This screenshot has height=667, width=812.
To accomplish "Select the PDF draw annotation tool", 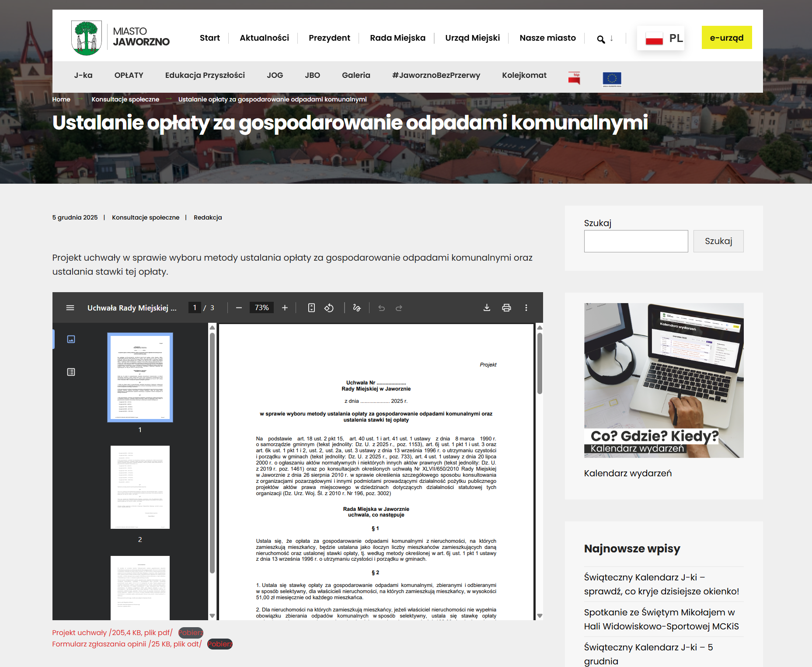I will (357, 308).
